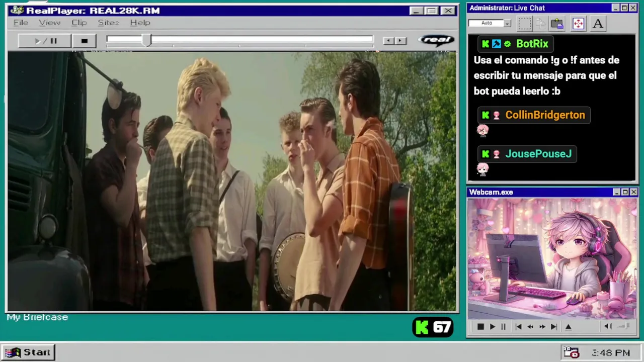The height and width of the screenshot is (362, 644).
Task: Open the View menu
Action: (x=49, y=23)
